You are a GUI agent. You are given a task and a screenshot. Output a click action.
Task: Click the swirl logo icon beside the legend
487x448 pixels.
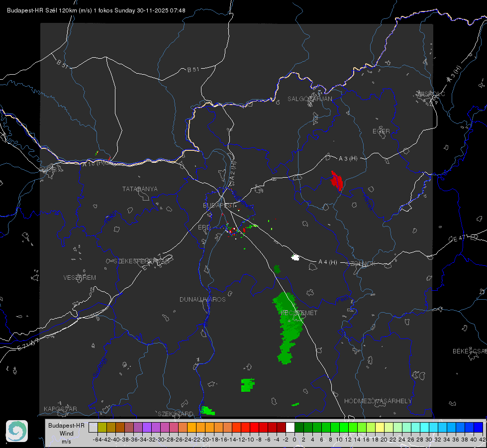[x=17, y=431]
